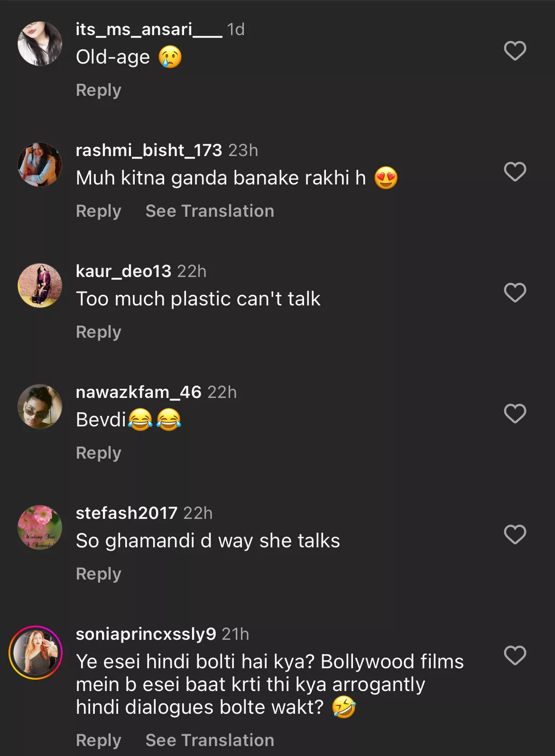
Task: Open username link stefash2017
Action: click(127, 513)
